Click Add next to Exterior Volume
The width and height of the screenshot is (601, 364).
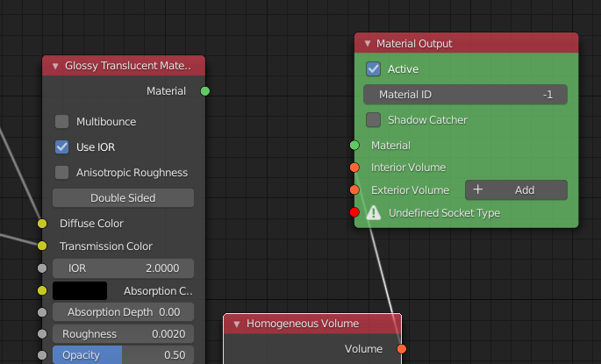point(515,189)
